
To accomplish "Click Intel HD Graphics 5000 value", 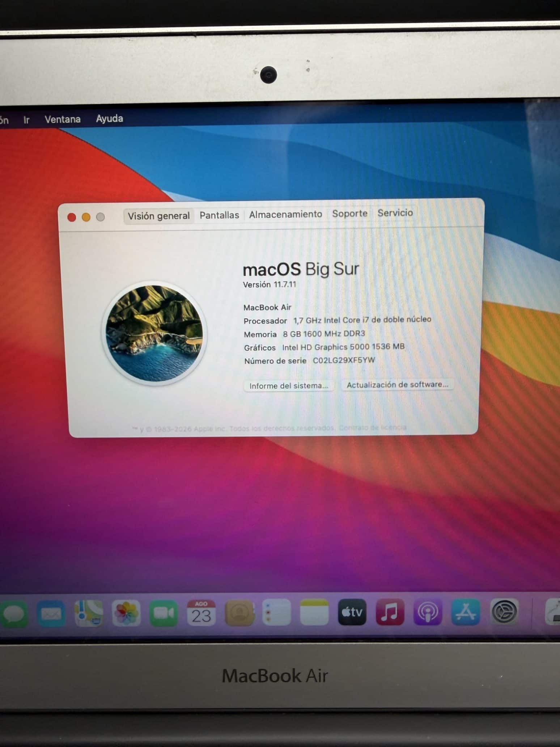I will pyautogui.click(x=343, y=347).
